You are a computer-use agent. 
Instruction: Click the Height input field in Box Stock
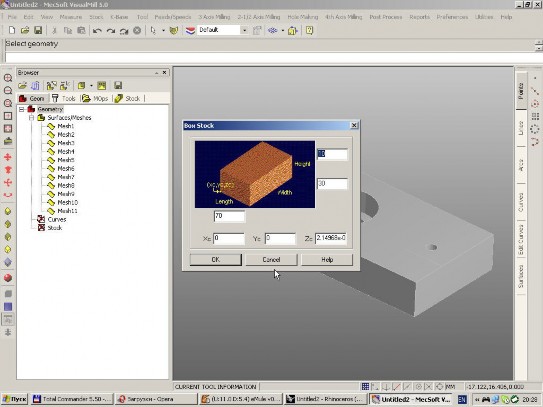pos(332,154)
